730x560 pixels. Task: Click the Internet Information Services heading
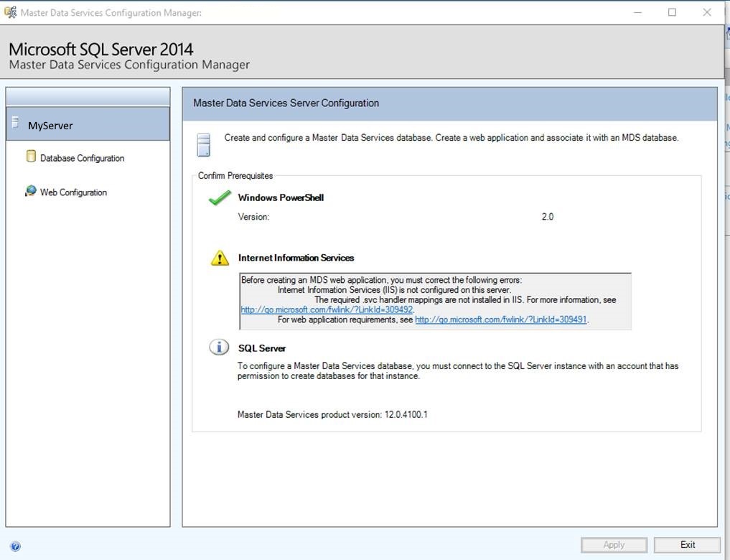[x=296, y=258]
